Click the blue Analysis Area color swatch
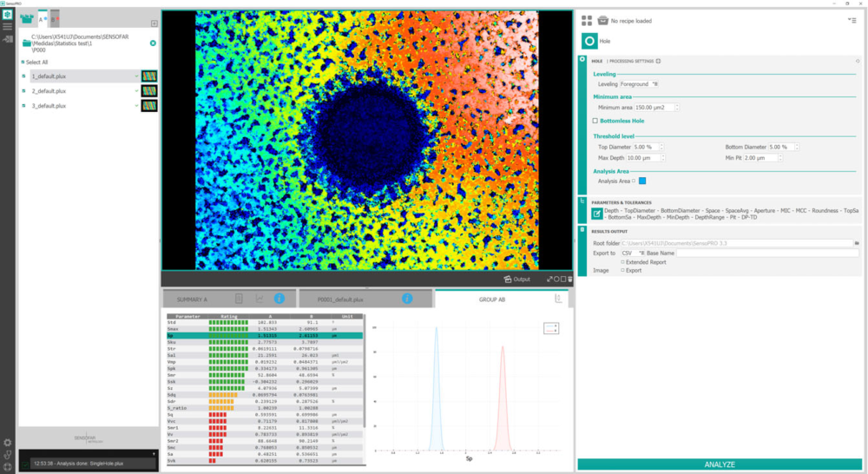 [643, 181]
